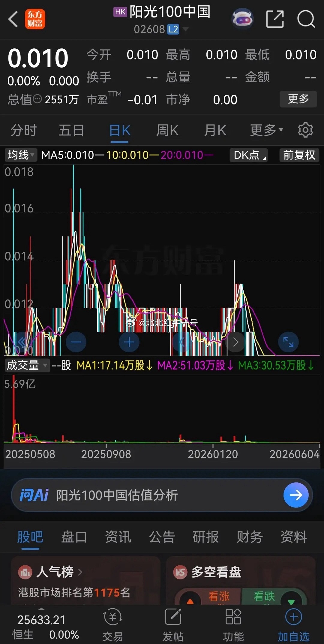Screen dimensions: 324x644
Task: Expand chart to fullscreen
Action: [288, 342]
